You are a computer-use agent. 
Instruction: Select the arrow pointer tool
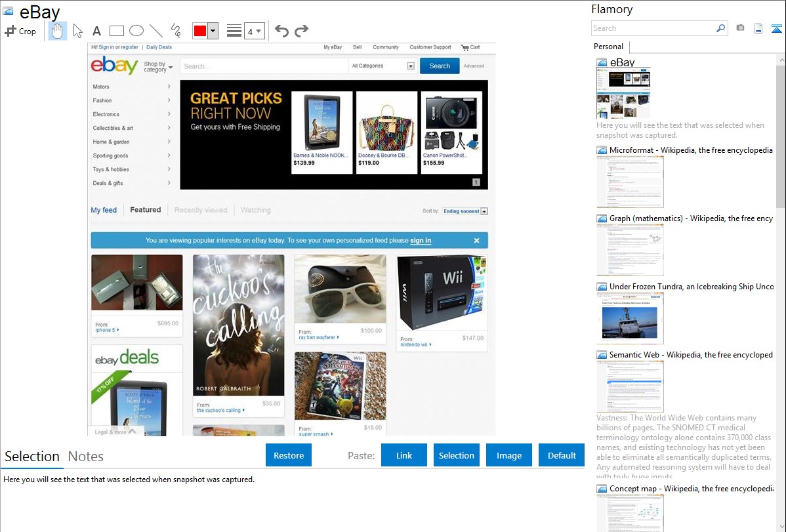coord(78,31)
